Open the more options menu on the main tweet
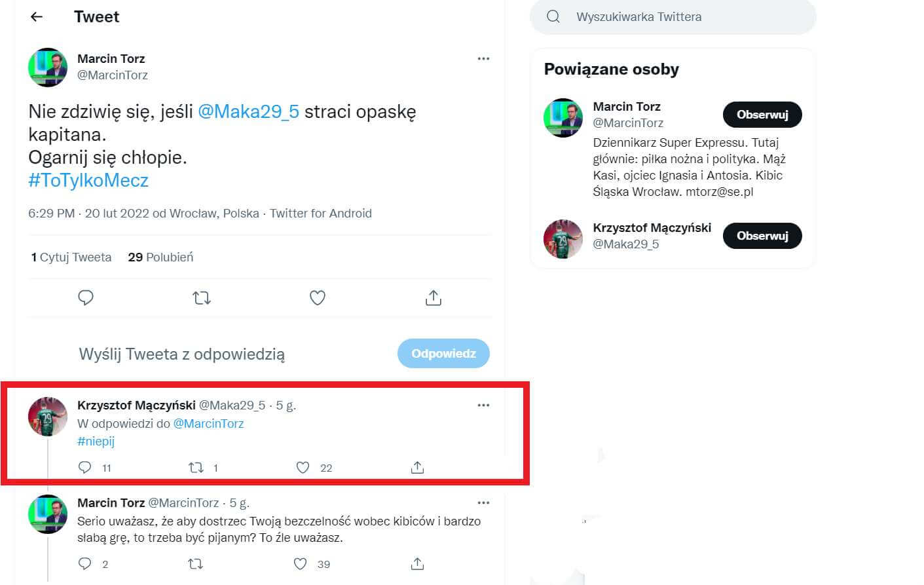This screenshot has width=924, height=585. tap(483, 58)
